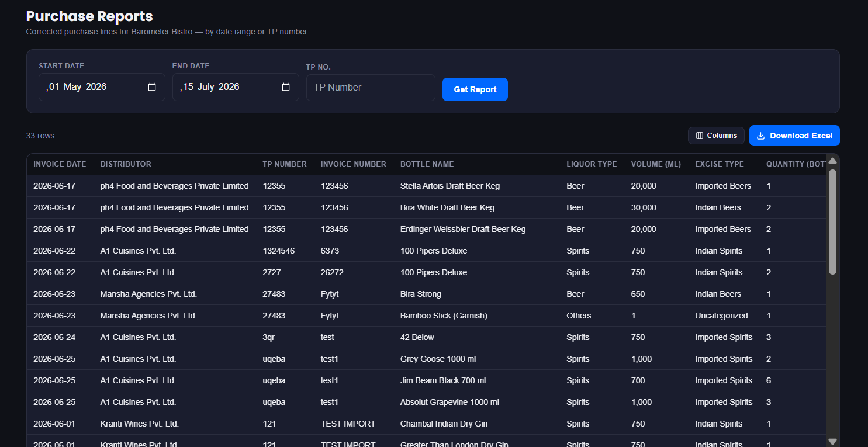Viewport: 868px width, 447px height.
Task: Click the Quantity column header
Action: click(796, 164)
